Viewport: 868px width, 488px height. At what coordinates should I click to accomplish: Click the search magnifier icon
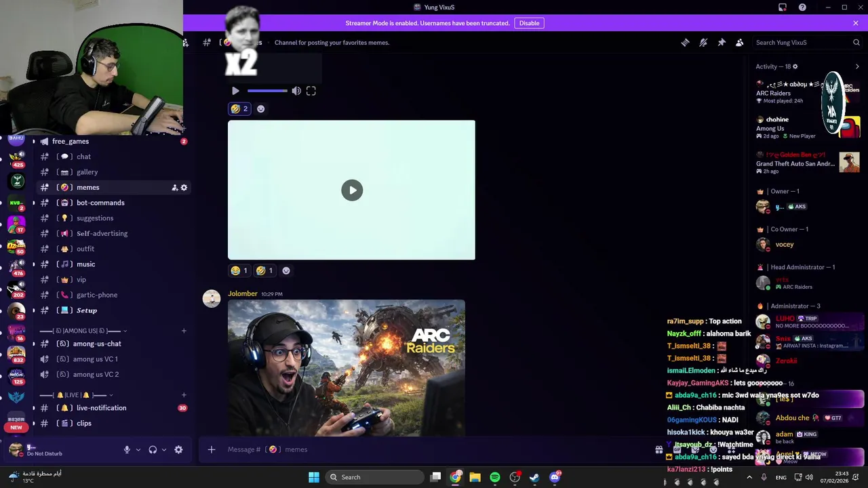point(856,42)
